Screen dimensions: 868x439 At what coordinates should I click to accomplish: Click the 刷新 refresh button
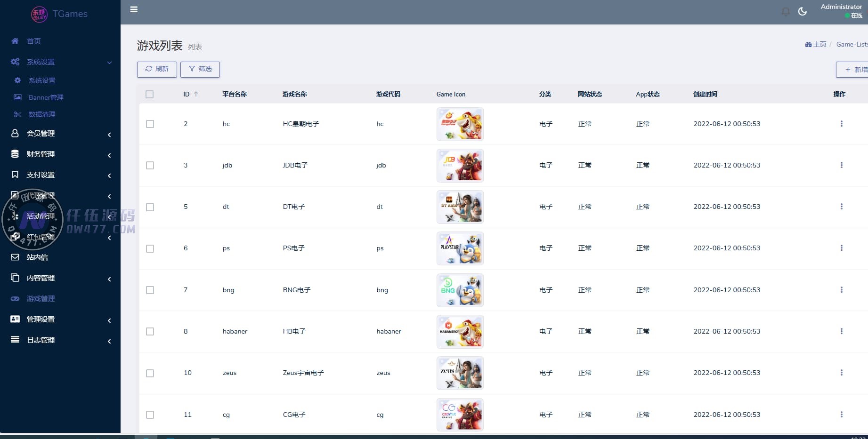(157, 69)
